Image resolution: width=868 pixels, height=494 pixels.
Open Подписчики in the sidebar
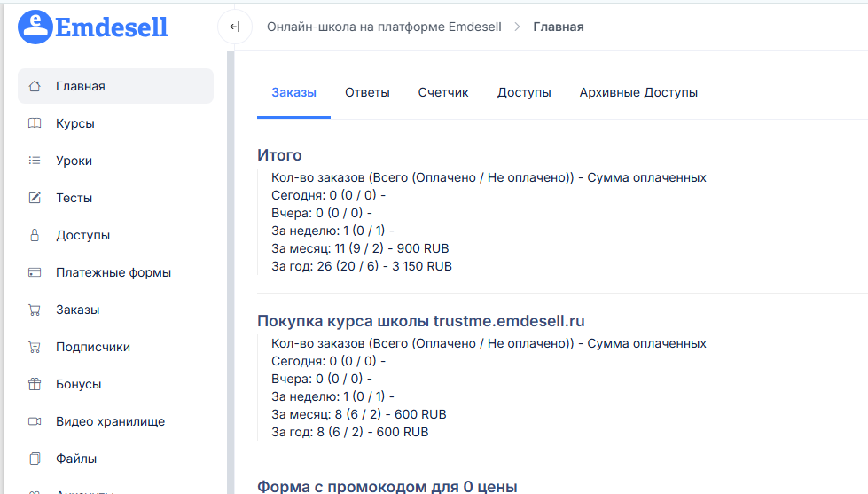92,347
